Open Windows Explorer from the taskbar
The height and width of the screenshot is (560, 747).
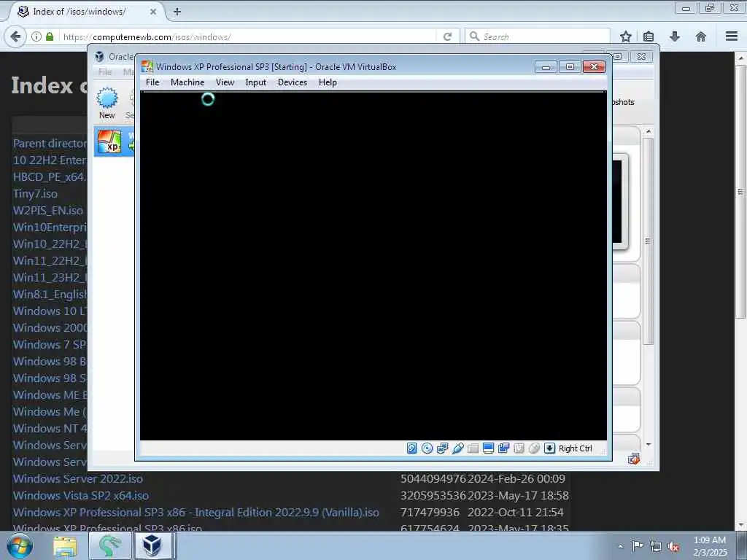(65, 545)
